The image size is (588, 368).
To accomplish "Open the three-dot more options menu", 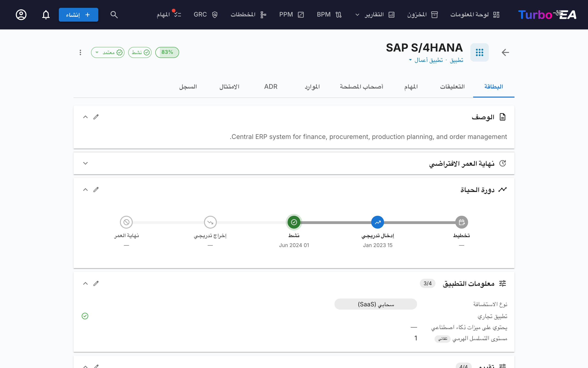I will [80, 52].
